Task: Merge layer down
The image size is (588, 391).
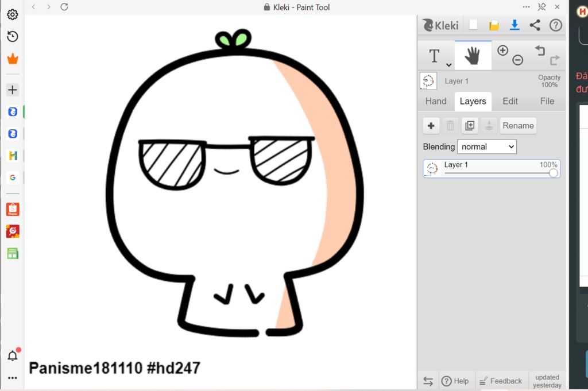Action: (x=489, y=126)
